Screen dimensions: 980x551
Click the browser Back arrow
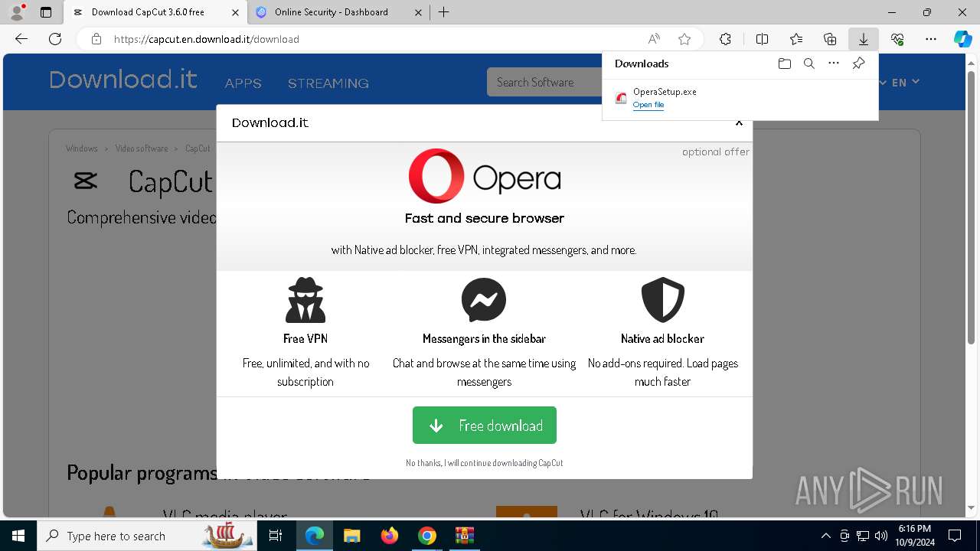point(21,39)
